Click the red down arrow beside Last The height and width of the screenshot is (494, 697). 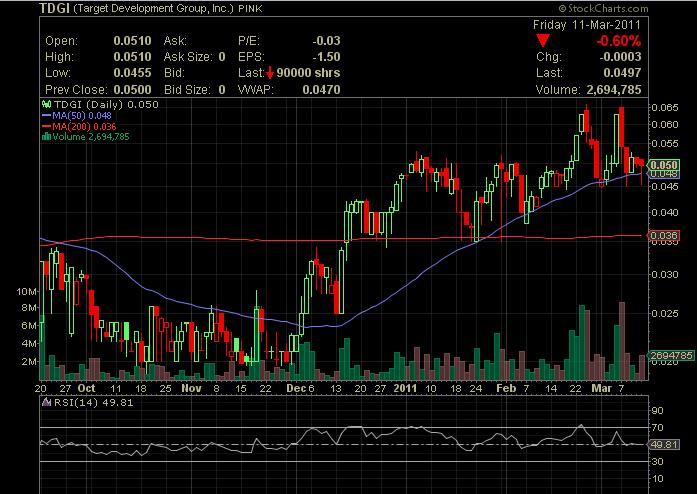(x=270, y=73)
